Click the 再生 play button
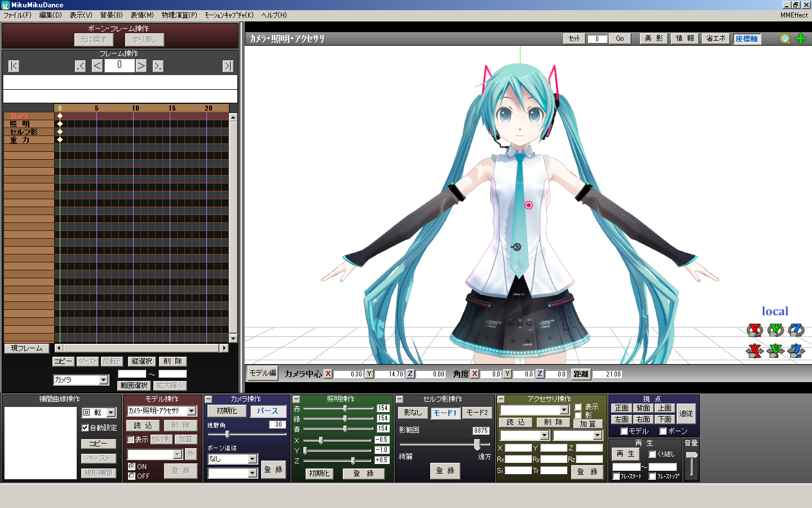The width and height of the screenshot is (812, 508). pos(625,454)
